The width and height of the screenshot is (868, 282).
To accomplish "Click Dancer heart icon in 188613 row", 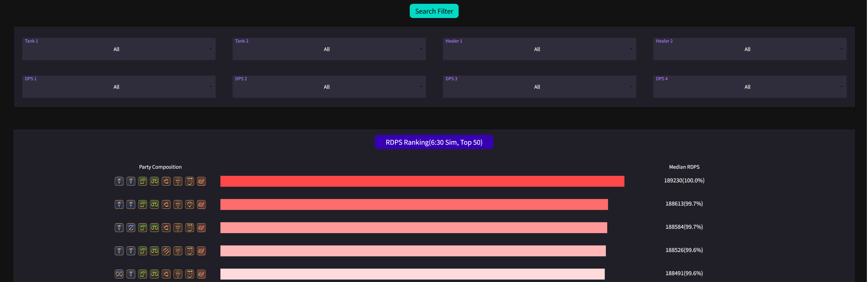I will (x=190, y=204).
